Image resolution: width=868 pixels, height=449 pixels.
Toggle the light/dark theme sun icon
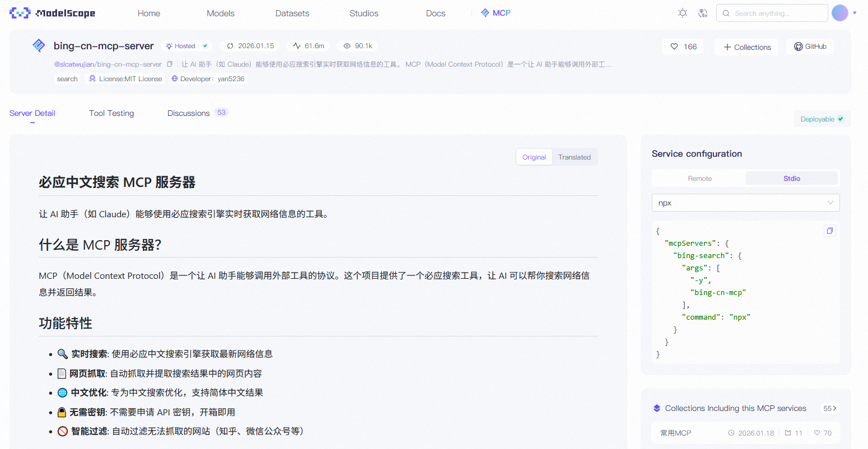click(x=682, y=13)
